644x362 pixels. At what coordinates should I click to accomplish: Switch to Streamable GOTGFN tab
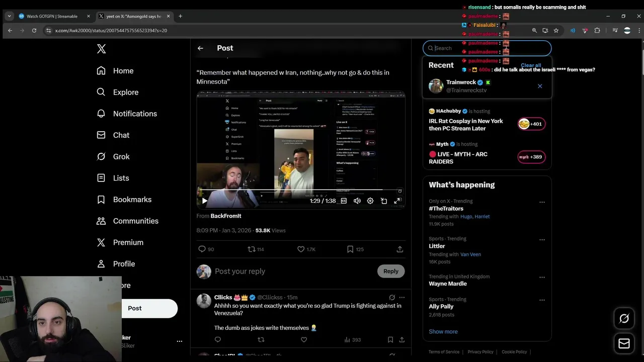point(54,16)
